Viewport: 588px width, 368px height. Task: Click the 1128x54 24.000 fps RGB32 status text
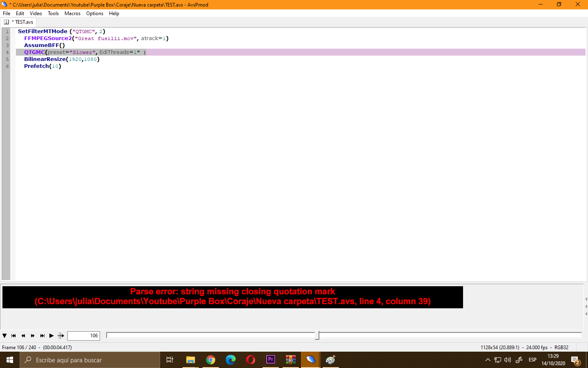click(524, 348)
